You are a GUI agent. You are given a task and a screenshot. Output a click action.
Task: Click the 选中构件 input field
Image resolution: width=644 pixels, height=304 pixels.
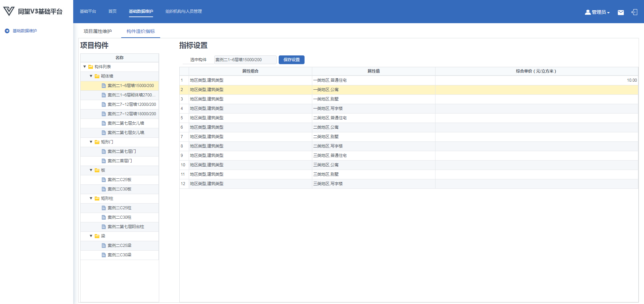point(245,60)
